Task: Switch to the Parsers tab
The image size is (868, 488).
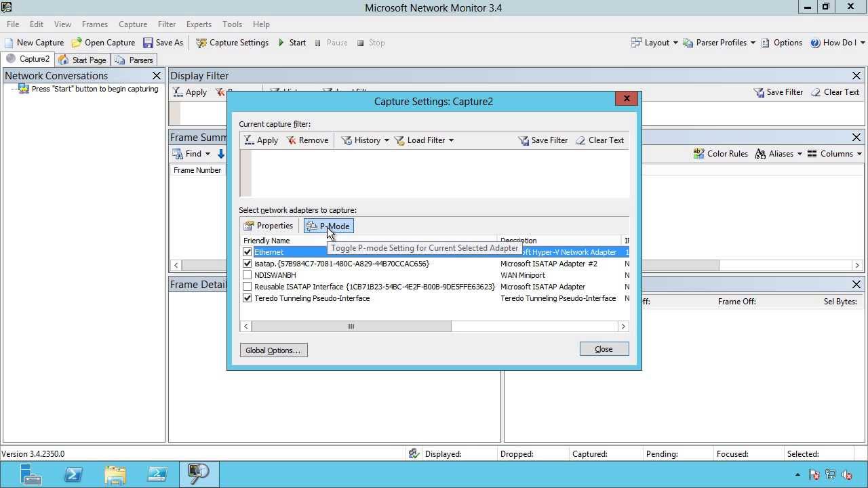Action: coord(134,60)
